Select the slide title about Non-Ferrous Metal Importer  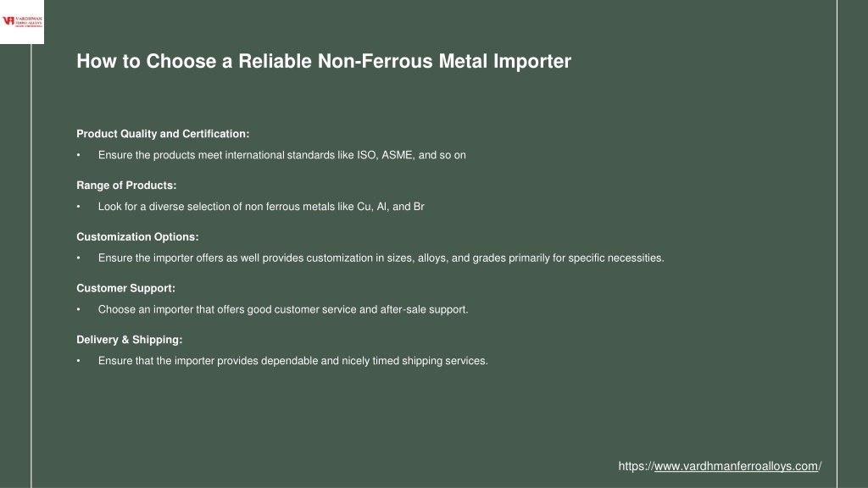click(x=323, y=61)
